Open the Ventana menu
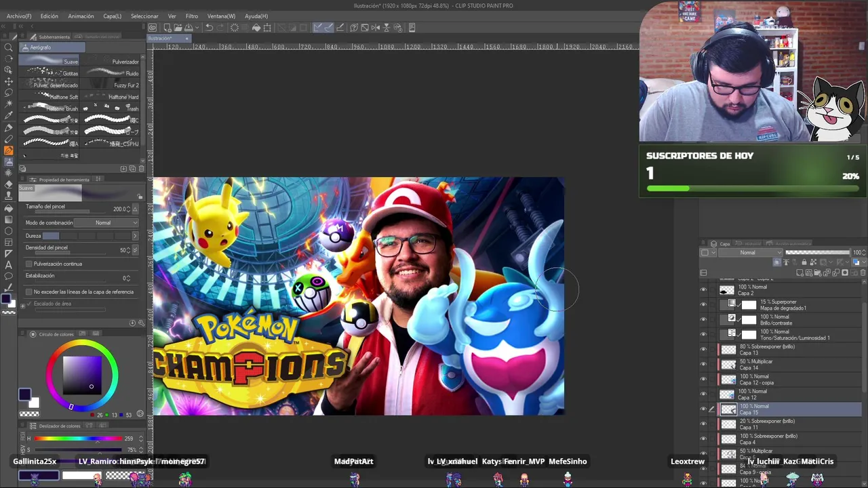The image size is (868, 488). pyautogui.click(x=221, y=16)
